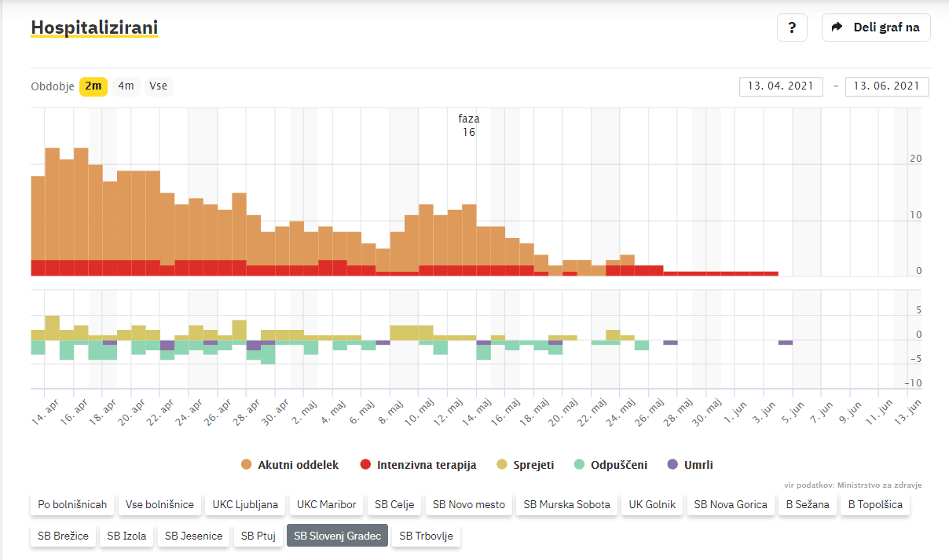
Task: Open the start date field 13. 04. 2021
Action: 781,86
